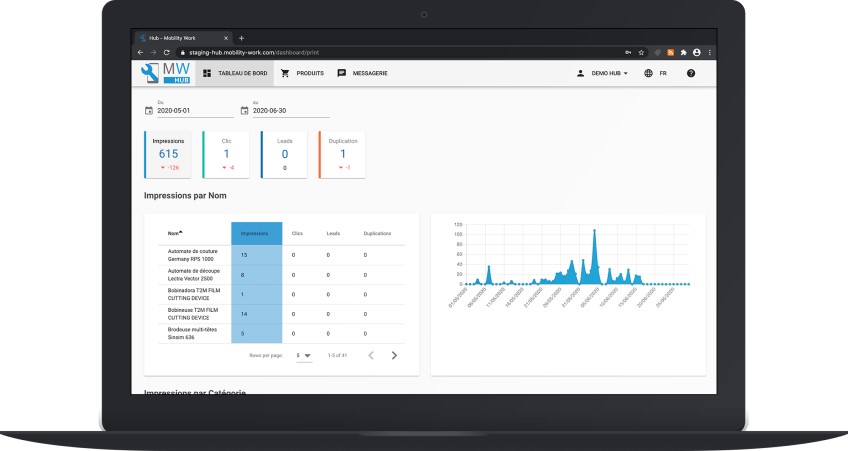Click Bobinadora T2M FILM CUTTING DEVICE row
Screen dimensions: 848x451
(x=282, y=294)
